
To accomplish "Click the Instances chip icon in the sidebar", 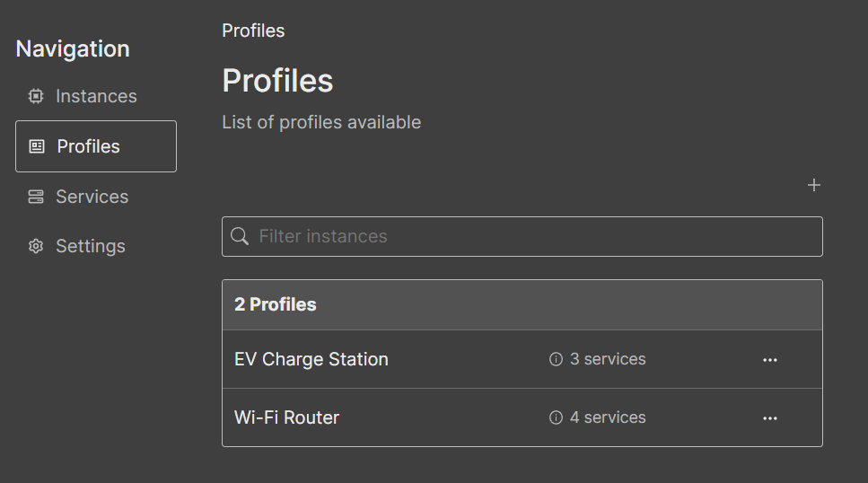I will 36,96.
